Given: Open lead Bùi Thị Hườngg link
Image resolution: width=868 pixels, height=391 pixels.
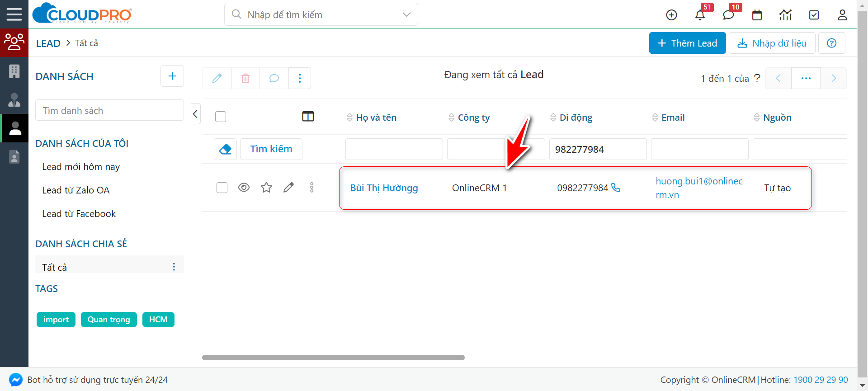Looking at the screenshot, I should [x=384, y=188].
